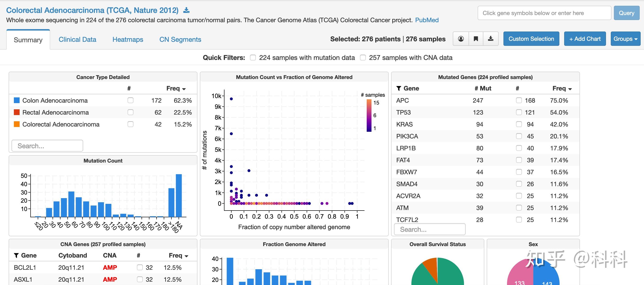Open the PubMed link
The height and width of the screenshot is (285, 644).
click(427, 20)
